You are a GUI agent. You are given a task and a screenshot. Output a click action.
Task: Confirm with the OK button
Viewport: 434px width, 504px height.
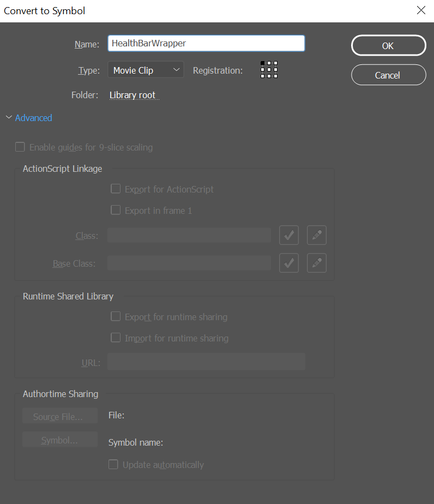[x=388, y=46]
